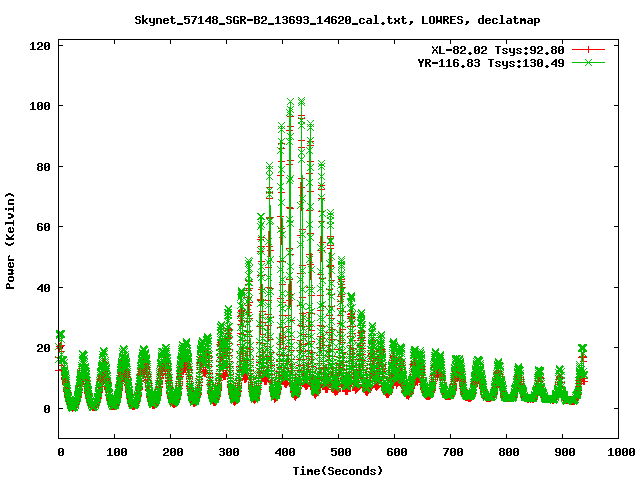Click the x-axis tick value 200
Image resolution: width=640 pixels, height=480 pixels.
pyautogui.click(x=172, y=452)
